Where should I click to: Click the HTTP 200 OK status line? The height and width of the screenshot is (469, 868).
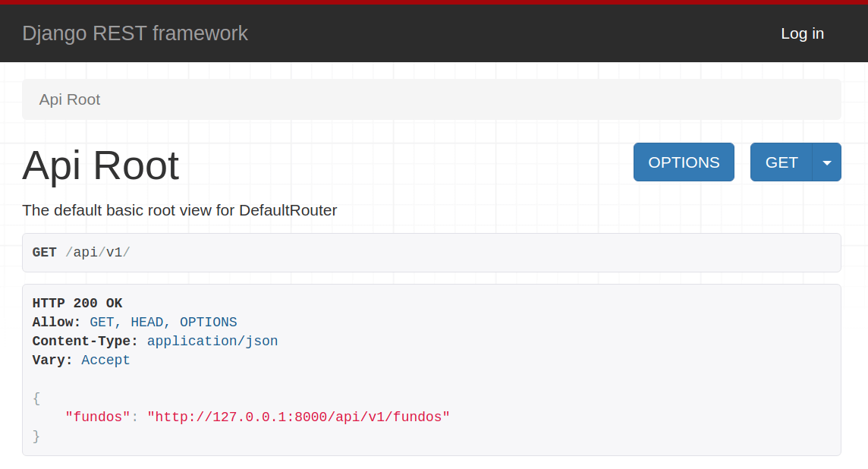click(x=77, y=303)
